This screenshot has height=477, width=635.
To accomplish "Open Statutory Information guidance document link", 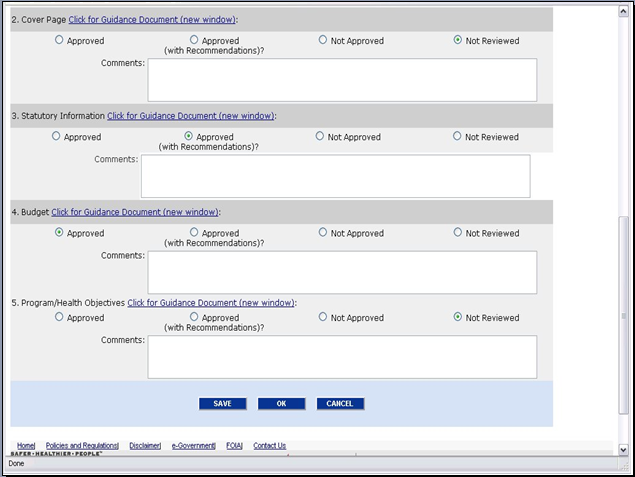I will tap(190, 115).
